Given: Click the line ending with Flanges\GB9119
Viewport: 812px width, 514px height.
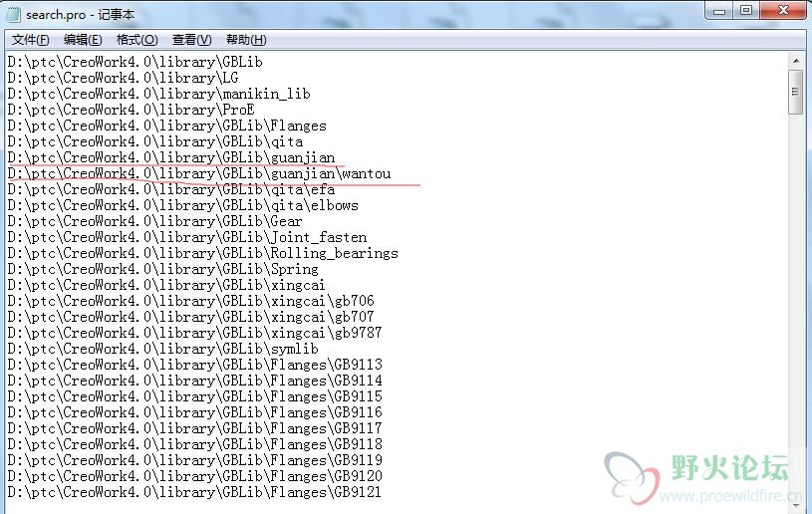Looking at the screenshot, I should (x=194, y=460).
